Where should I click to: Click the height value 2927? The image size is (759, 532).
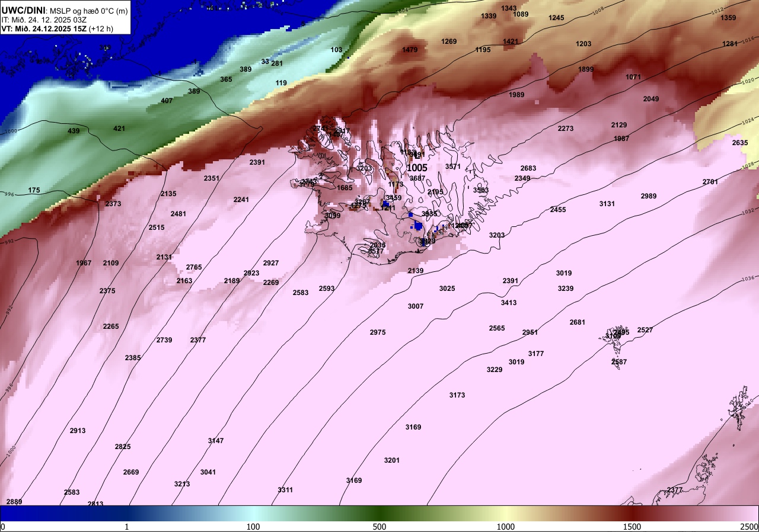[x=271, y=263]
